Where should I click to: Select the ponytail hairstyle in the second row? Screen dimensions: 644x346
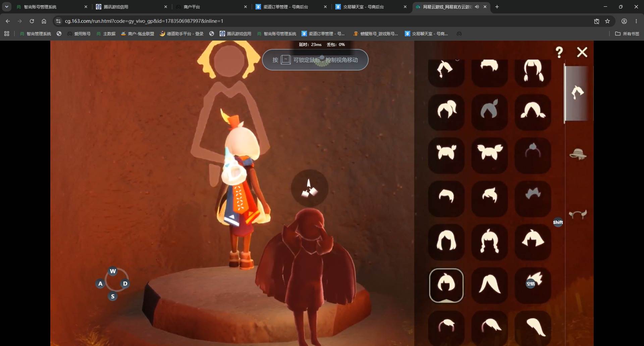(x=446, y=112)
